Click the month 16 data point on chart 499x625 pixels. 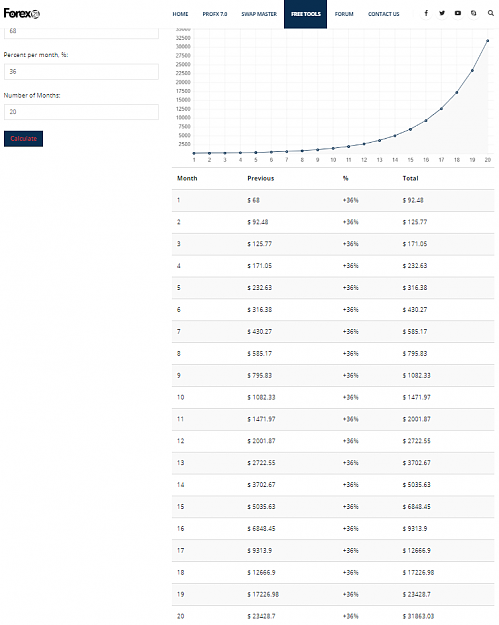[x=426, y=120]
